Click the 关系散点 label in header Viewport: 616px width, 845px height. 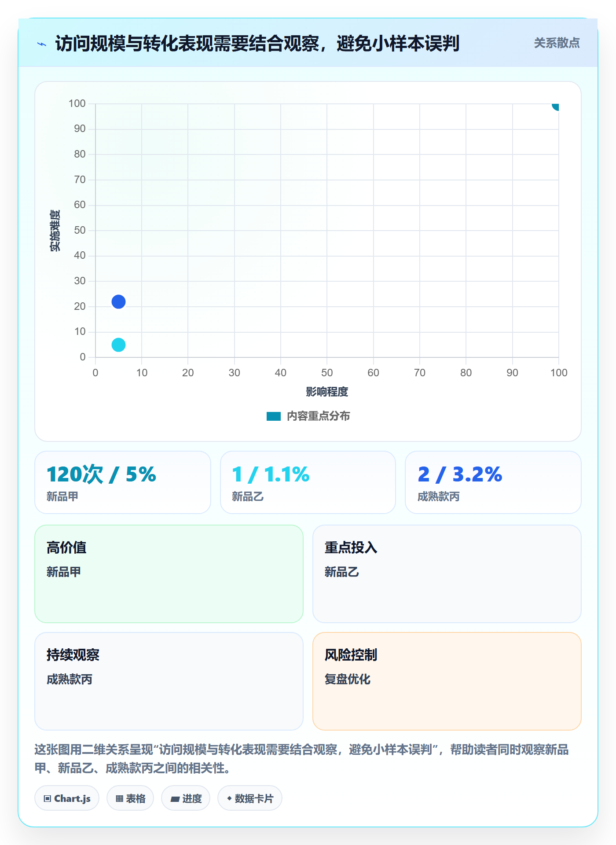557,43
